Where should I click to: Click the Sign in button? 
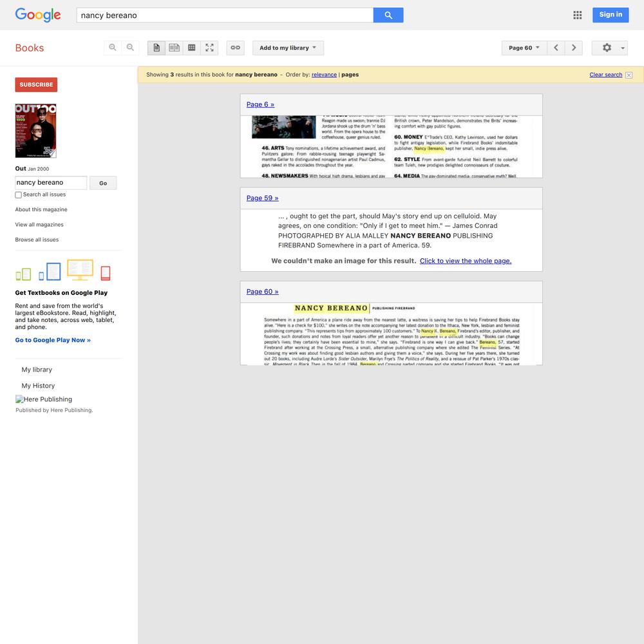(611, 15)
